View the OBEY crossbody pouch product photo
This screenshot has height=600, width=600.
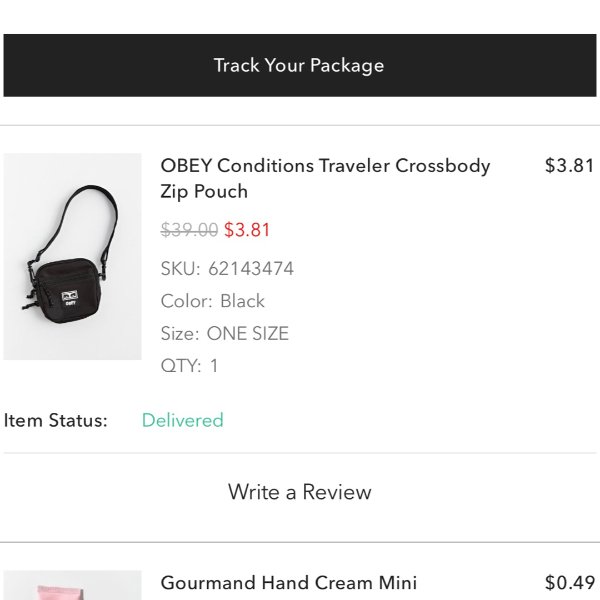click(72, 256)
